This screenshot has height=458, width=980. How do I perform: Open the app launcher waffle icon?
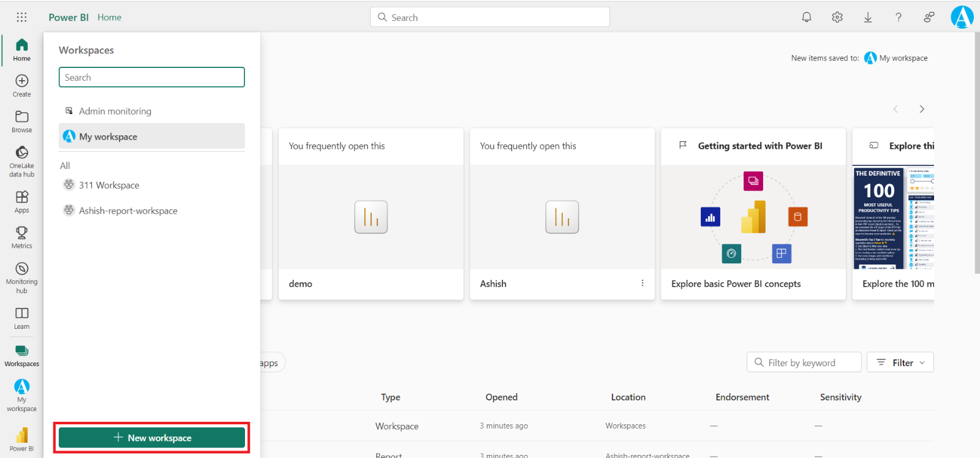[x=21, y=17]
